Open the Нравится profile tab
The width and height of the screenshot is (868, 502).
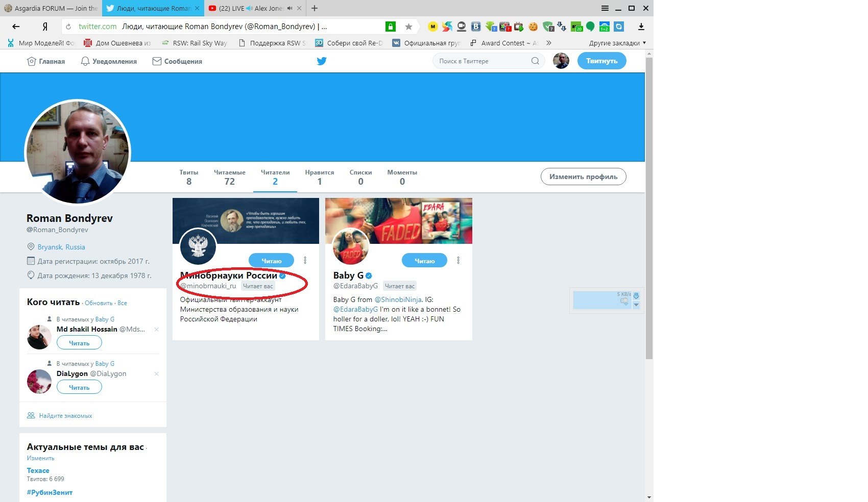pyautogui.click(x=320, y=177)
